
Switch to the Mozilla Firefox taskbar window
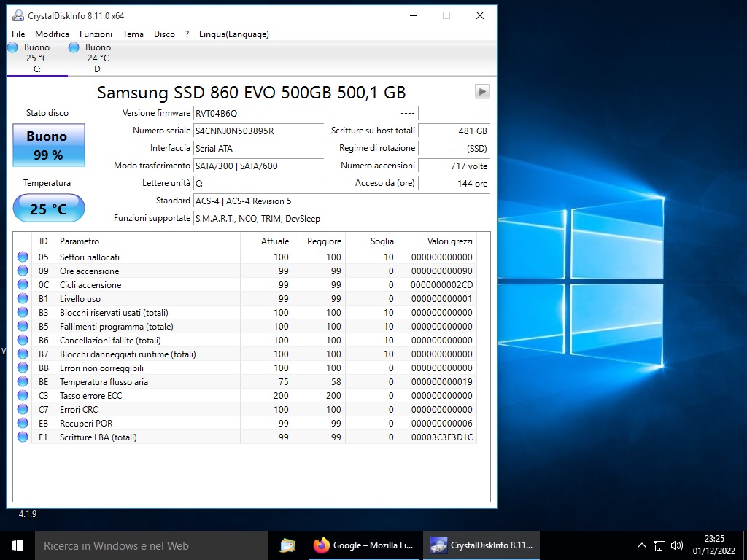[x=363, y=545]
